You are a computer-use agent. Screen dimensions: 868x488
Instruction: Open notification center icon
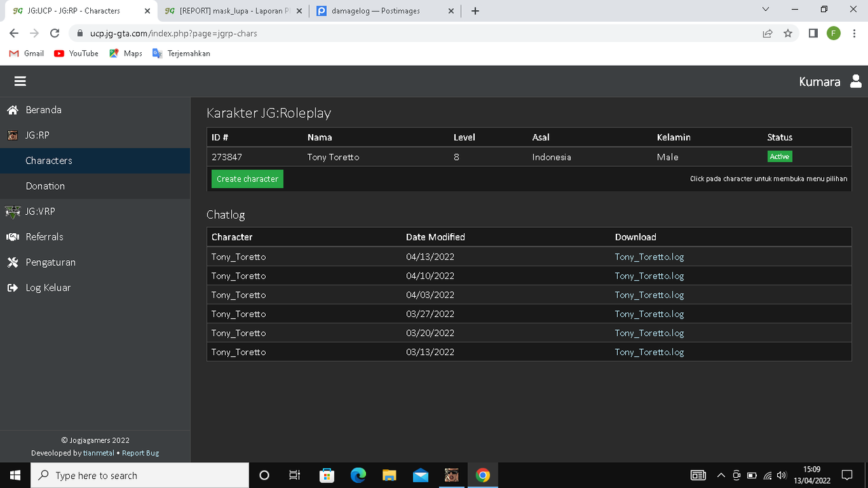coord(847,475)
